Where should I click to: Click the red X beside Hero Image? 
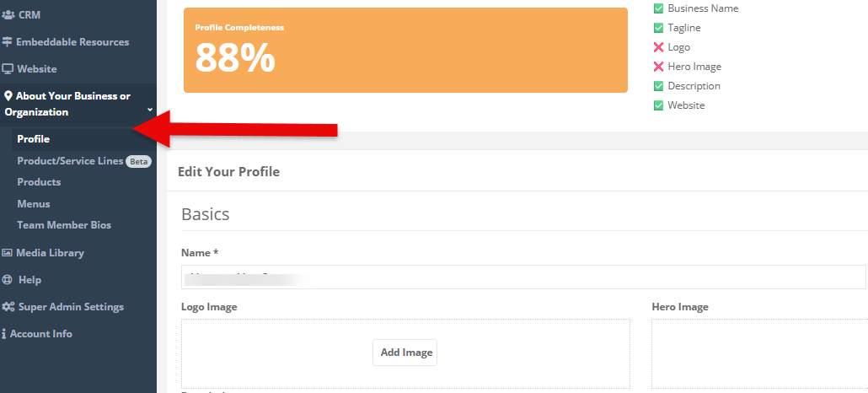658,67
